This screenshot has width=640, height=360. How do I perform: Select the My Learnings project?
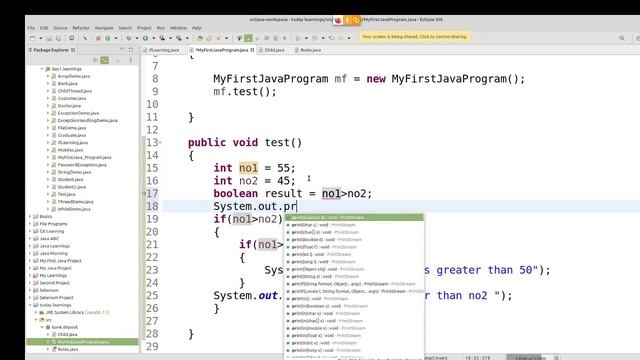coord(53,276)
